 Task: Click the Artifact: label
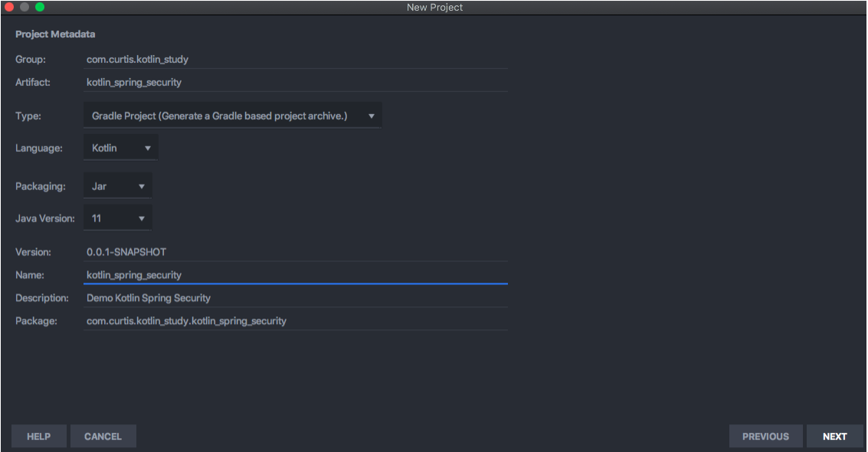tap(33, 82)
